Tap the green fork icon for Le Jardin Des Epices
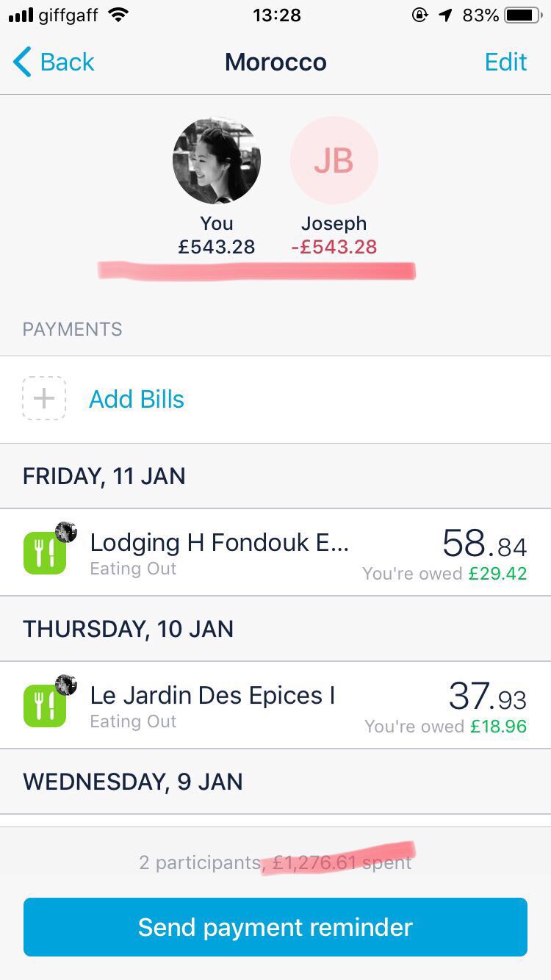The image size is (551, 980). (45, 706)
